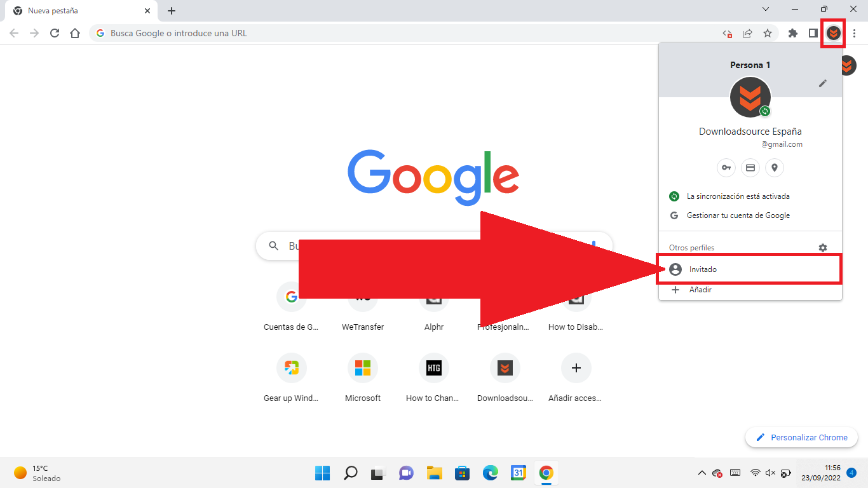Reload the current page
The width and height of the screenshot is (868, 488).
click(x=55, y=33)
